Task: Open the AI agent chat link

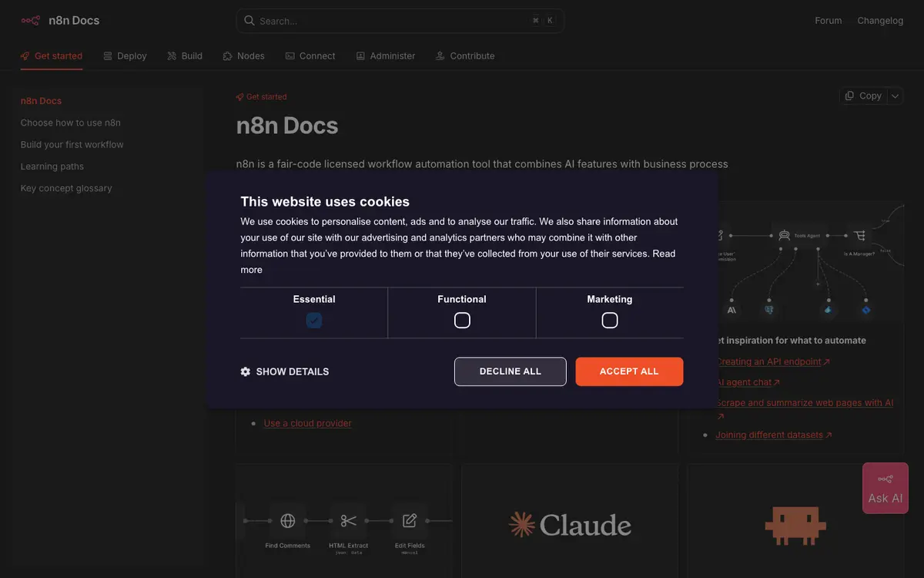Action: coord(748,382)
